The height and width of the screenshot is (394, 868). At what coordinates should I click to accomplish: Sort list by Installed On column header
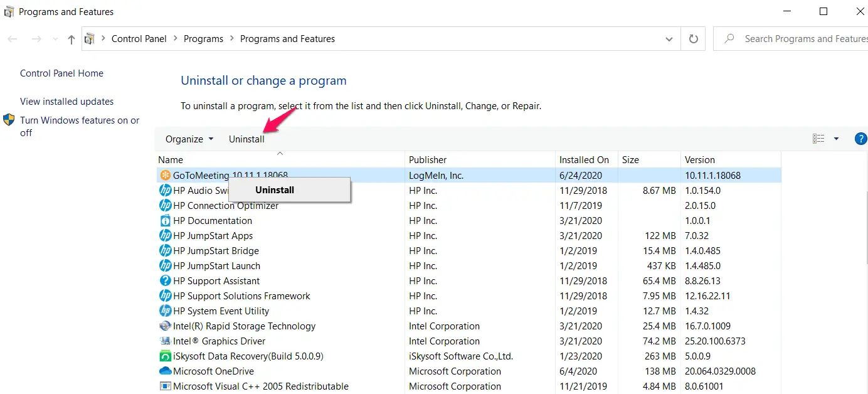(x=587, y=159)
